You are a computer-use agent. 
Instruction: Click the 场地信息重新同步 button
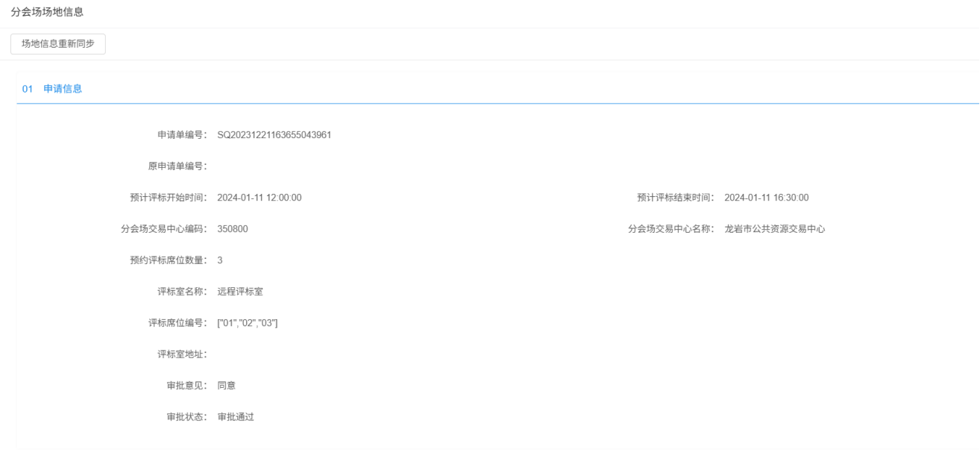(58, 44)
